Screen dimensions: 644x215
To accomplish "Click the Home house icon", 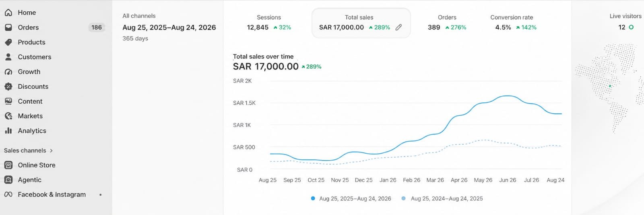I will point(8,13).
